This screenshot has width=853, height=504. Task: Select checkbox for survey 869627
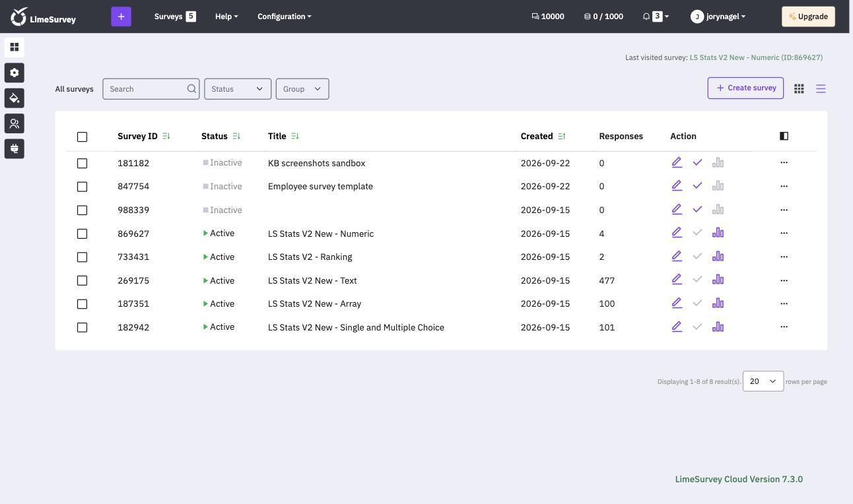[82, 234]
